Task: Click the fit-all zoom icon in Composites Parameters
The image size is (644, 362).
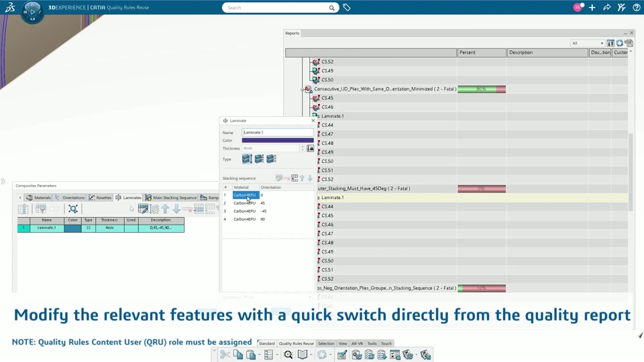Action: pos(73,209)
